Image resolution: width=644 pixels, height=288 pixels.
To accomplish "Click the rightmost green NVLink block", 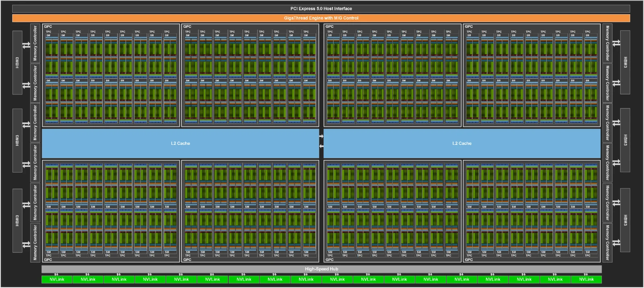I will point(586,280).
